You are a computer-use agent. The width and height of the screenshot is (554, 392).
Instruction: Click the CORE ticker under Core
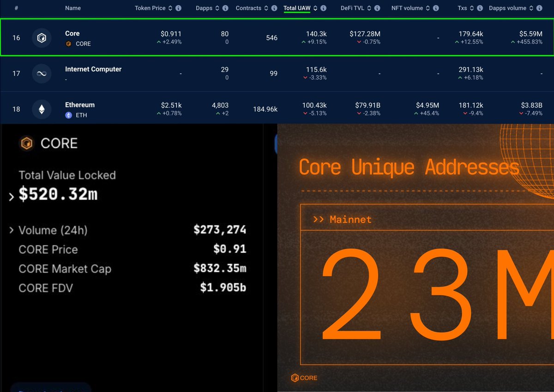tap(83, 44)
